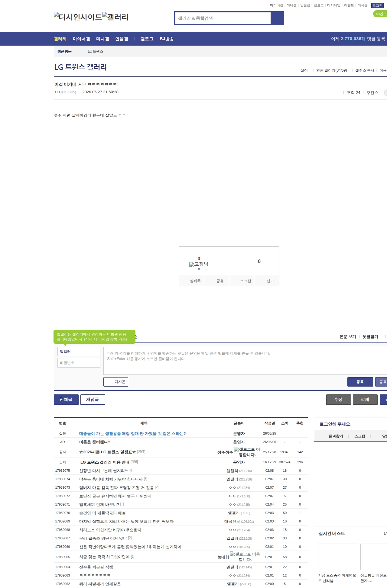The width and height of the screenshot is (387, 588).
Task: Open 미니갤 in the blue navigation bar
Action: pyautogui.click(x=102, y=39)
